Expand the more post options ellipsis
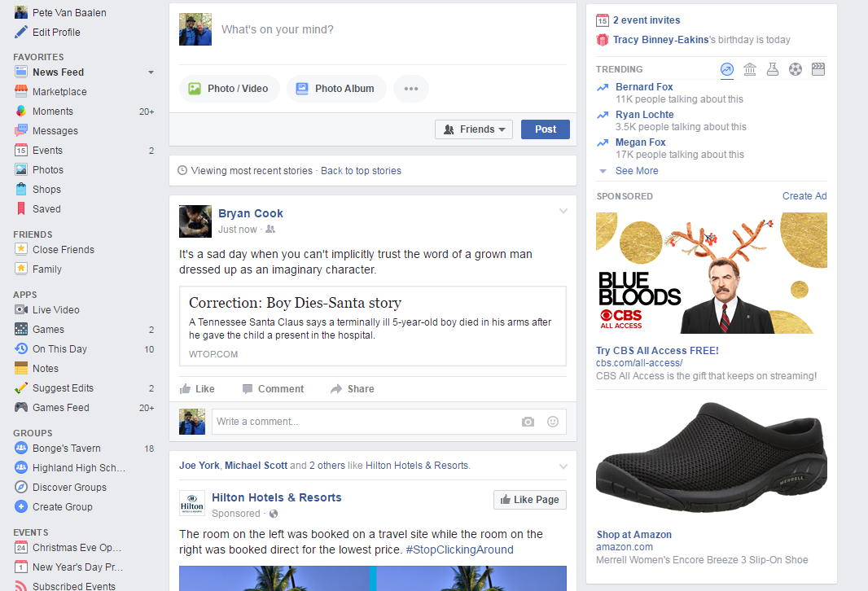This screenshot has width=868, height=591. pyautogui.click(x=411, y=89)
